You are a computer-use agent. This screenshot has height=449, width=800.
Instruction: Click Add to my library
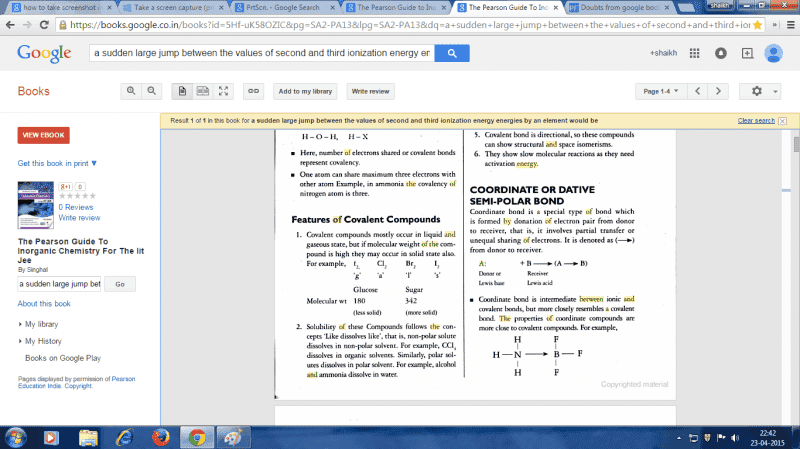coord(305,91)
